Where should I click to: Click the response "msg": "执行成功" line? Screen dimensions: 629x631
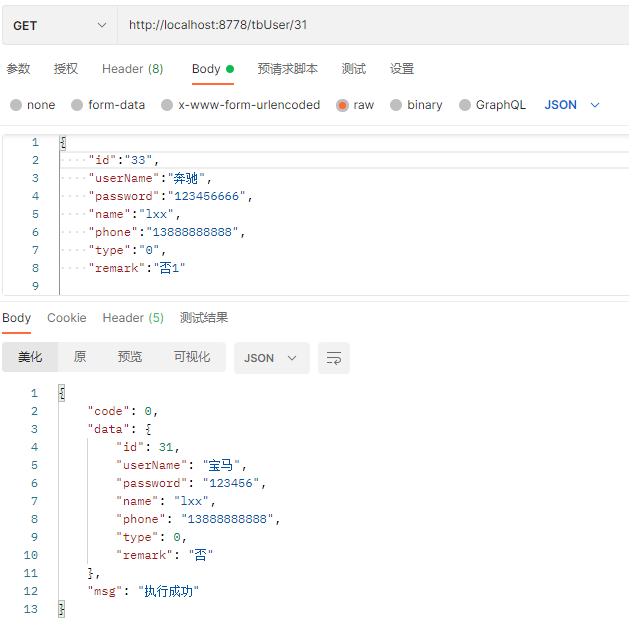143,591
